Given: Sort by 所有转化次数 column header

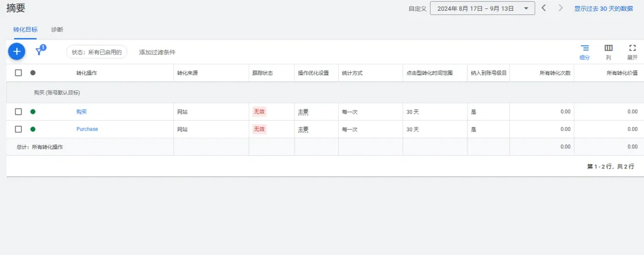Looking at the screenshot, I should 555,73.
